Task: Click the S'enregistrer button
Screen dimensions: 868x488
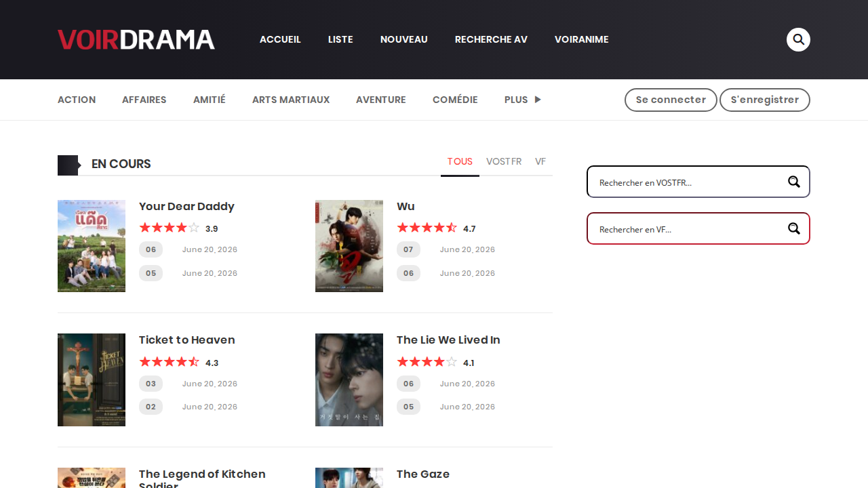Action: click(x=765, y=100)
